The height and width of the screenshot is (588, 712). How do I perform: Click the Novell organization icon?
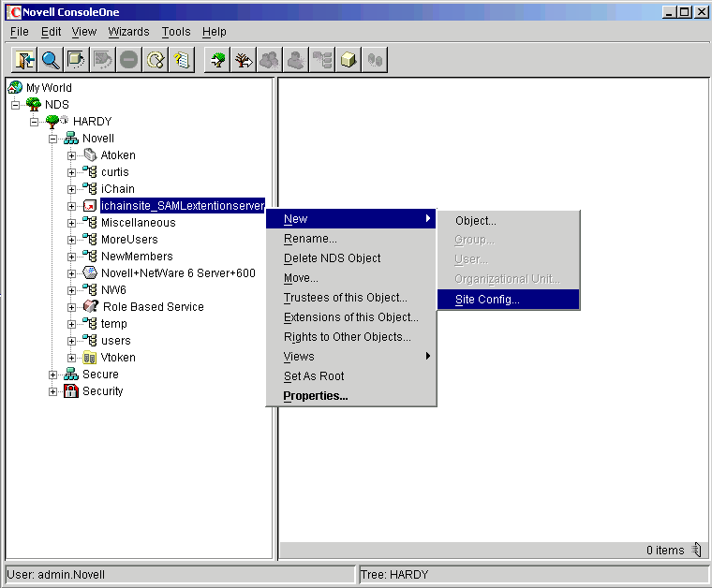(71, 138)
